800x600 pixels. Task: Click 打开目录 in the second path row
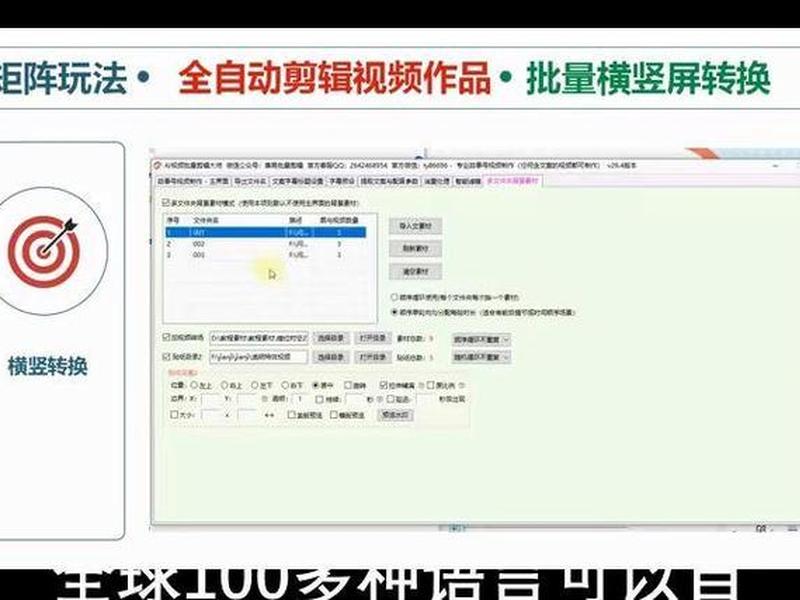click(x=372, y=357)
